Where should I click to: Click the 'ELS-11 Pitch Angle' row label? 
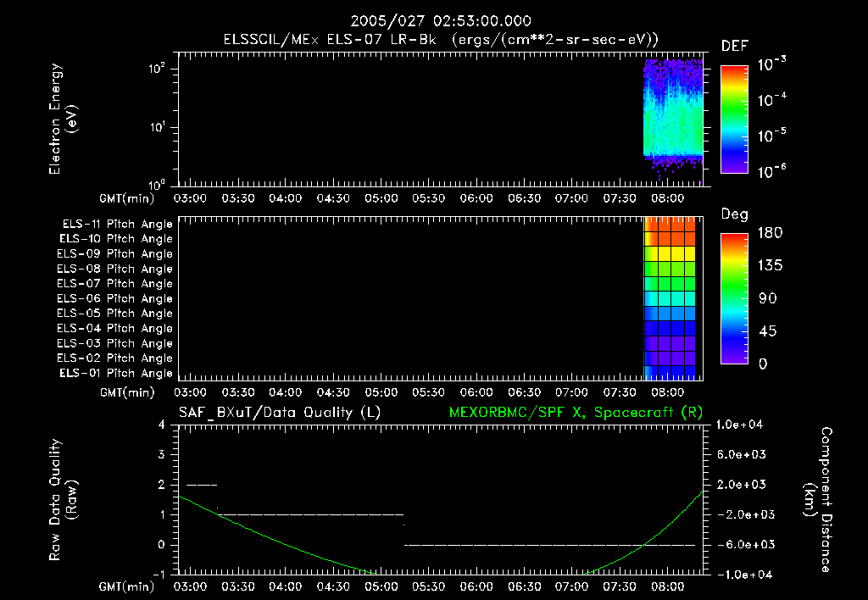coord(117,225)
